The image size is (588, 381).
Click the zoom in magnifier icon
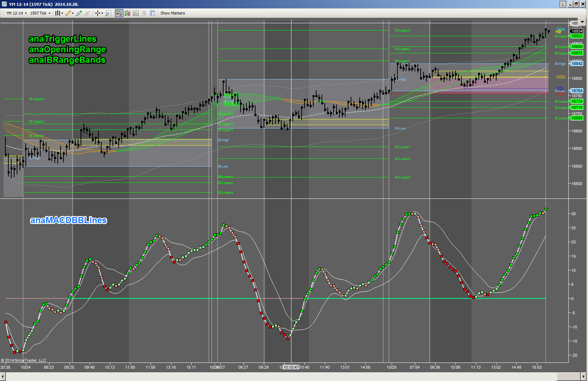(x=79, y=13)
